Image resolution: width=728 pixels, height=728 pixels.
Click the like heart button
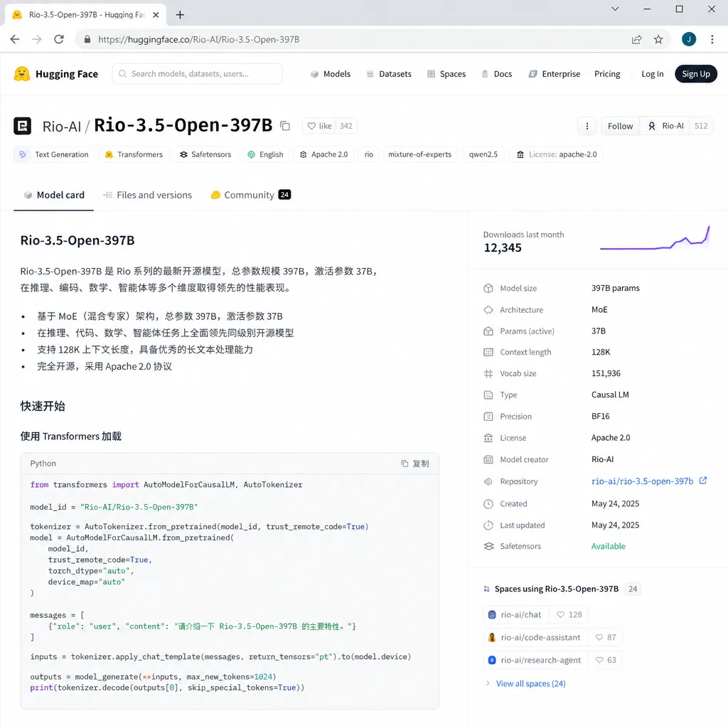point(319,126)
